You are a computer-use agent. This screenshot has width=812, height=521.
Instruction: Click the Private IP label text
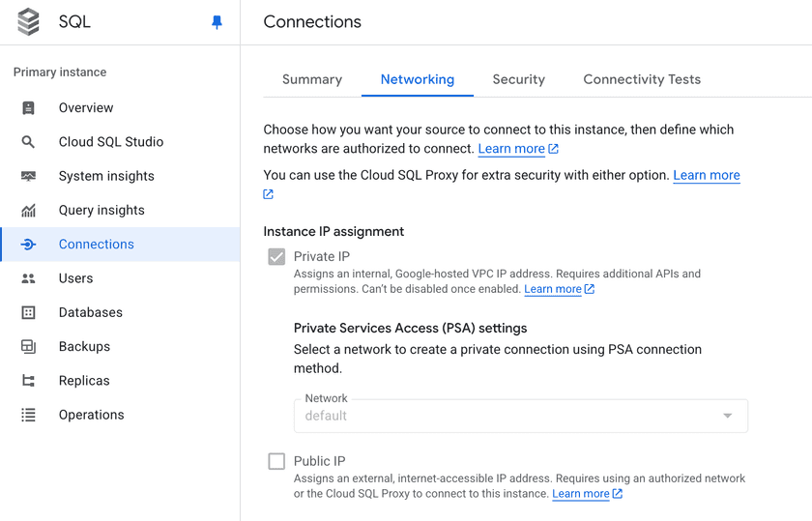[x=322, y=256]
